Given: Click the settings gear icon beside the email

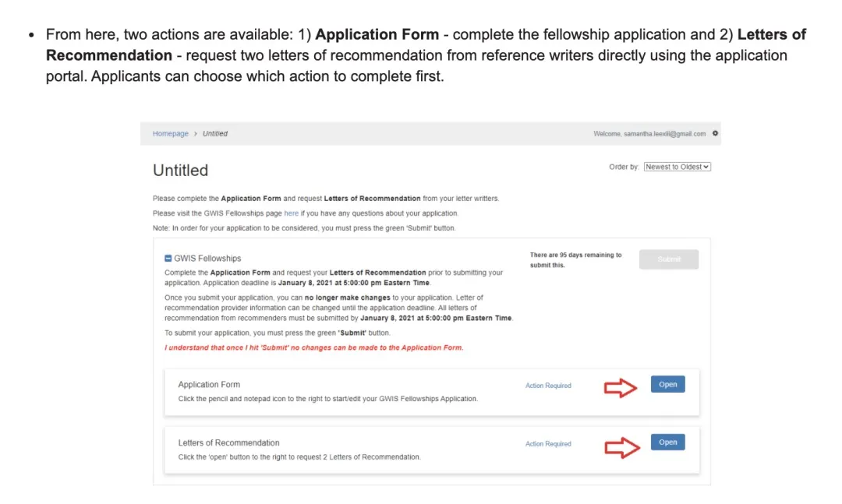Looking at the screenshot, I should pos(716,133).
